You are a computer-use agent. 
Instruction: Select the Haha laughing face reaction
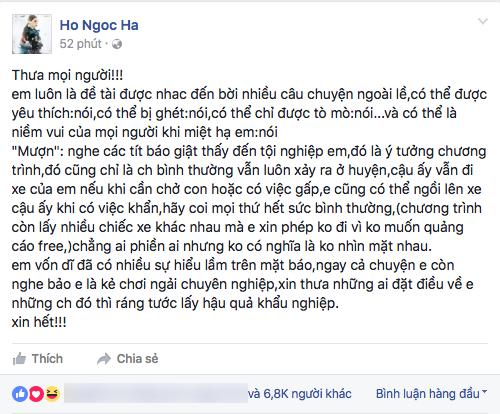[x=52, y=394]
